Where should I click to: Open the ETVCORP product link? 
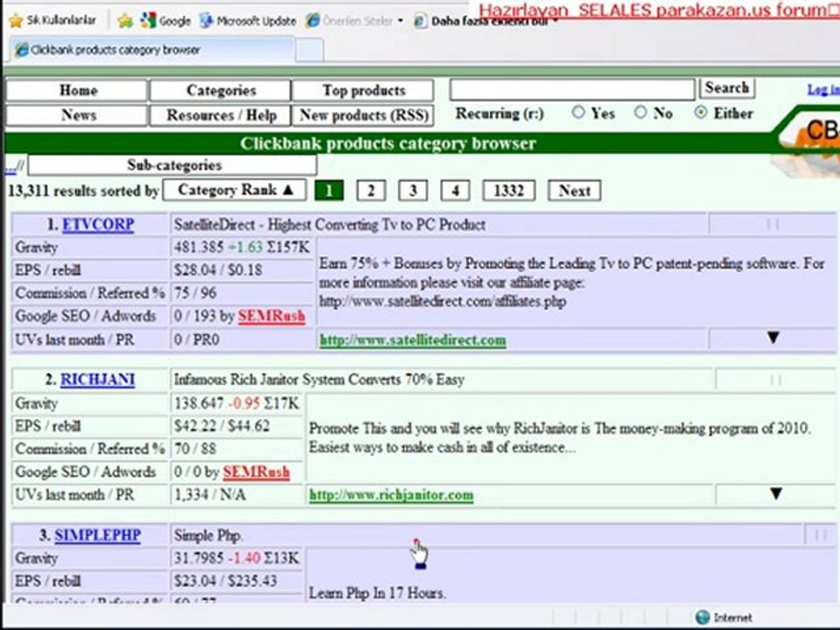tap(98, 225)
